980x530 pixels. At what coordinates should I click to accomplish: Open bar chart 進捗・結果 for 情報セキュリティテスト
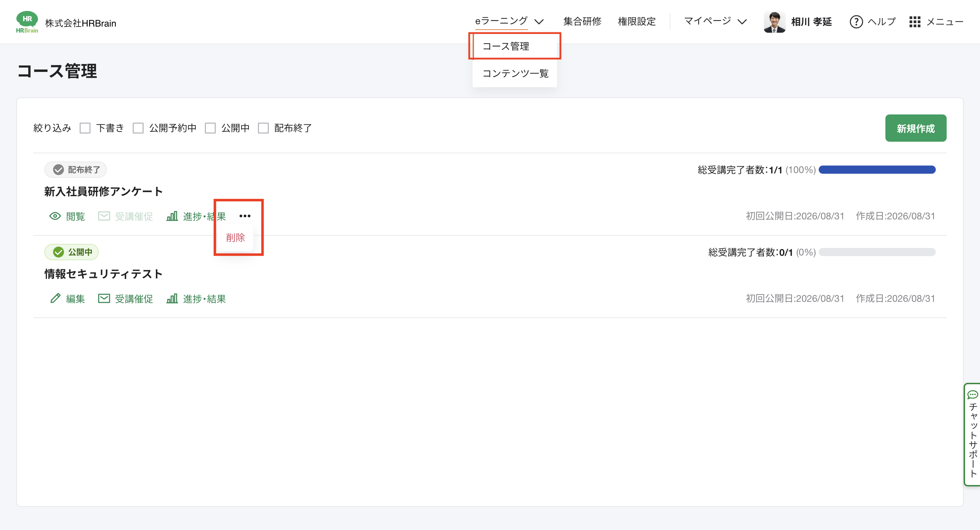pos(172,298)
